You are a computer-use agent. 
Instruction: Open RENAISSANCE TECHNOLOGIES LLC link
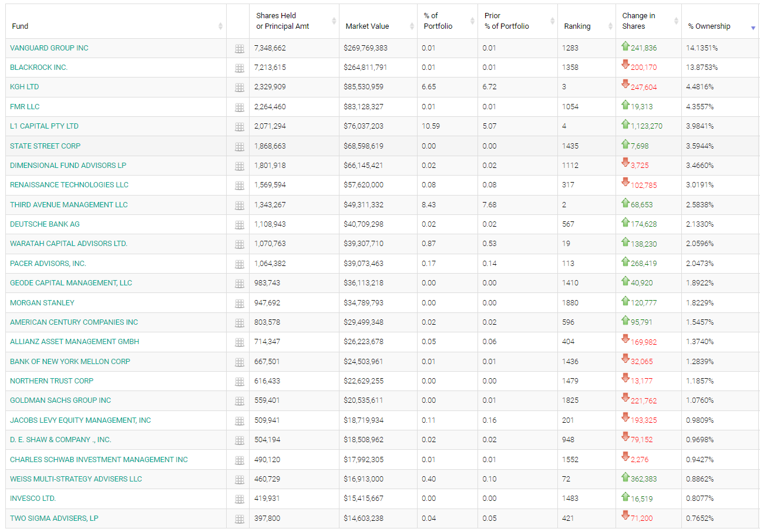pyautogui.click(x=69, y=185)
